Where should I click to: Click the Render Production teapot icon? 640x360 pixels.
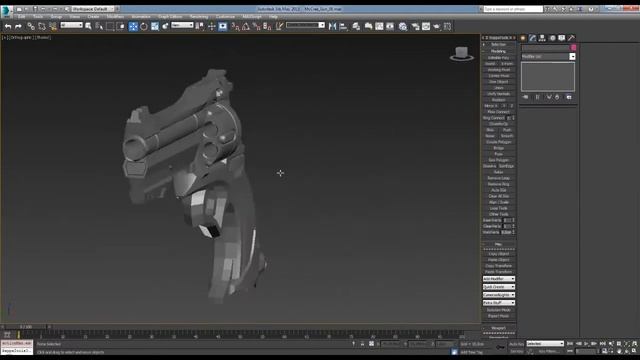[x=437, y=27]
